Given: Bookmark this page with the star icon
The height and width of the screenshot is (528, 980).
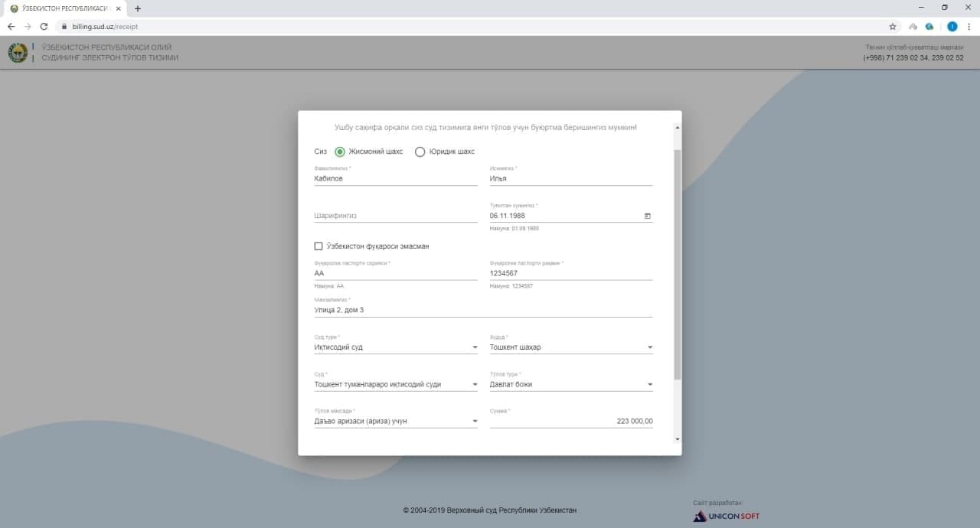Looking at the screenshot, I should (893, 26).
